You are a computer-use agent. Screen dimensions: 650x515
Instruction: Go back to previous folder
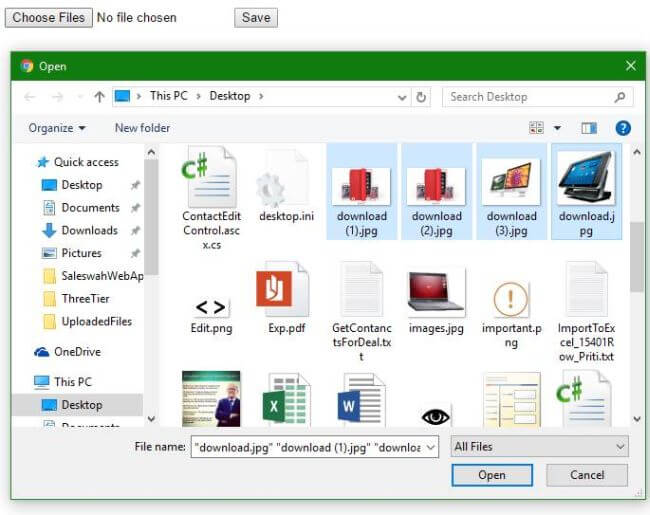click(x=29, y=97)
